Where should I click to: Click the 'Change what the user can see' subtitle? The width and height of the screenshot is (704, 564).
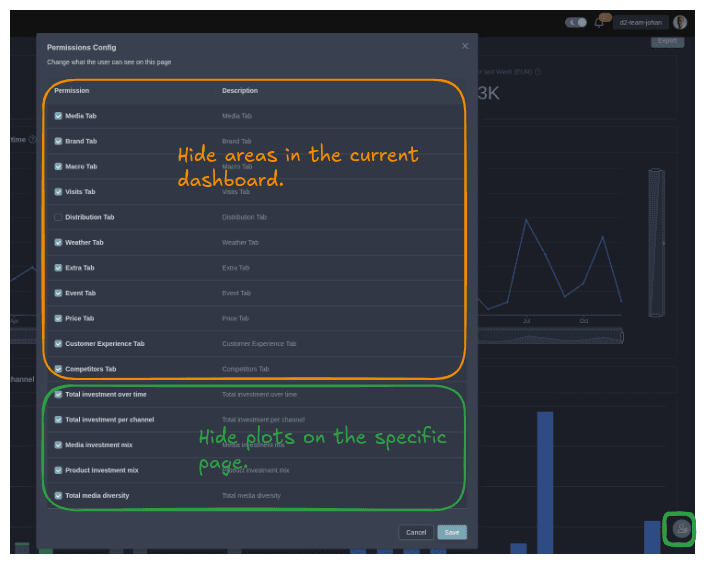click(109, 62)
